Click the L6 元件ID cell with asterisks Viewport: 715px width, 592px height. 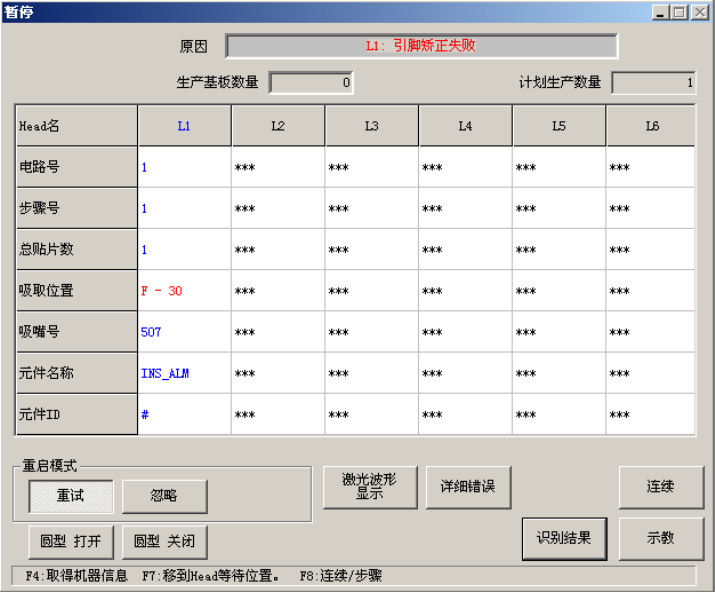[651, 414]
